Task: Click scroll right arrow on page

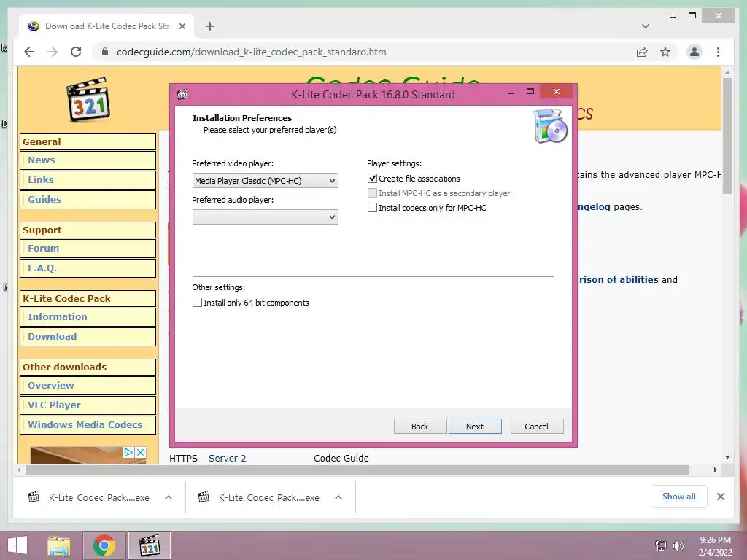Action: click(715, 470)
